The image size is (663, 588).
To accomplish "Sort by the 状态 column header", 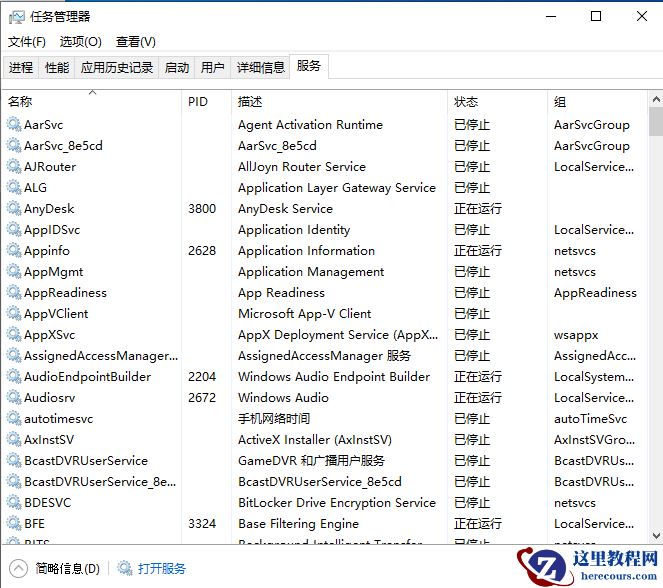I will pyautogui.click(x=497, y=101).
